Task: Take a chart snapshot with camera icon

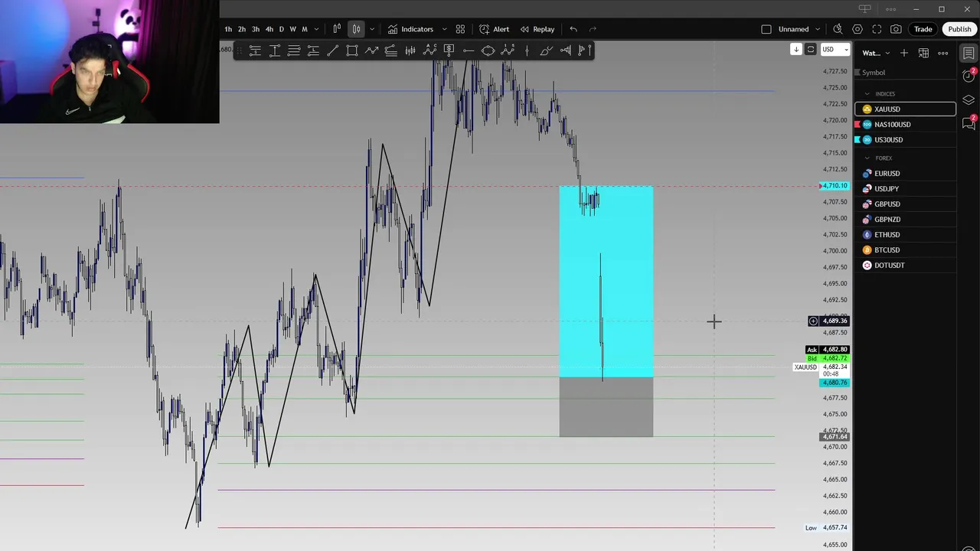Action: tap(896, 29)
